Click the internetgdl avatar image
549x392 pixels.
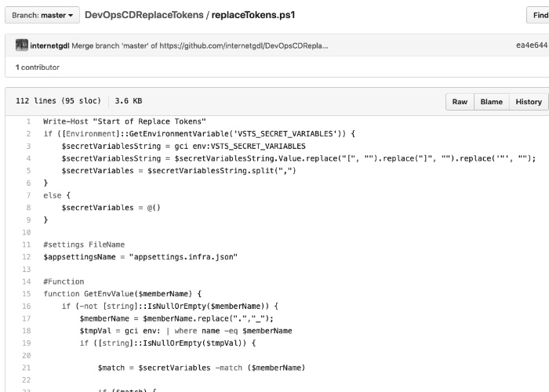(22, 45)
